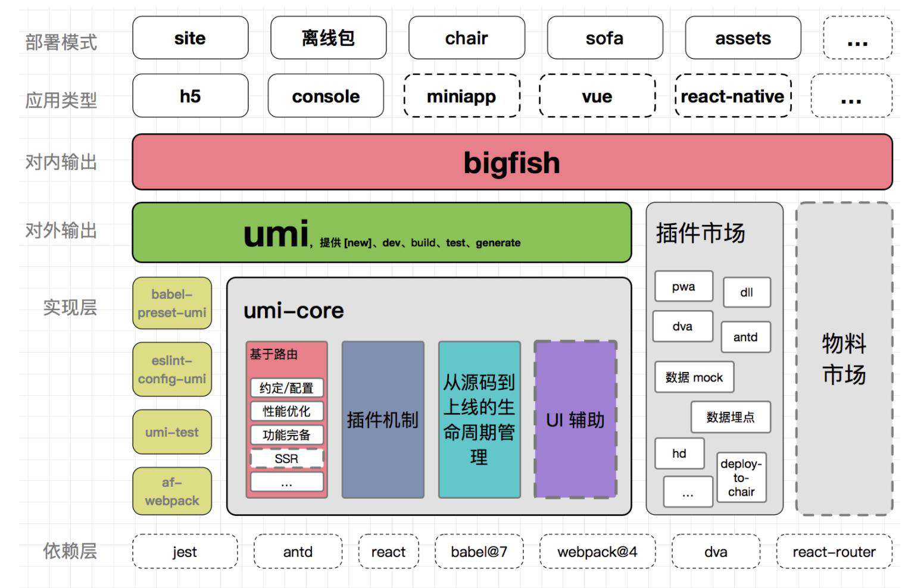Select the webpack@4 dependency box
The height and width of the screenshot is (588, 911).
(597, 551)
